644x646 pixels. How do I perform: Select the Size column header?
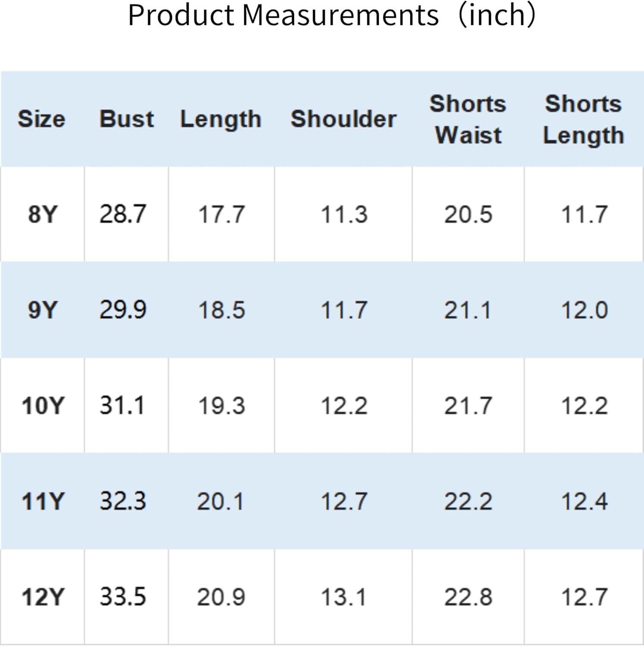[x=41, y=119]
